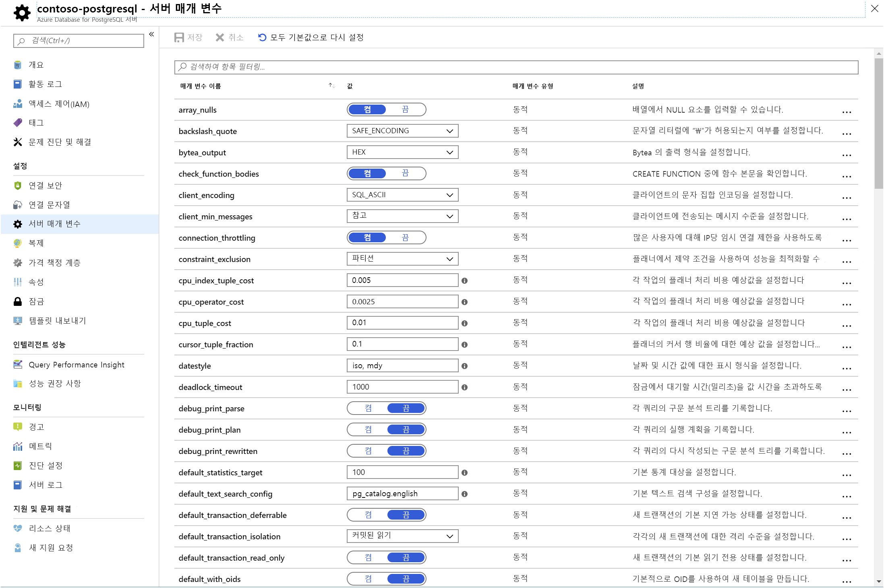This screenshot has width=884, height=588.
Task: Collapse the sidebar with the double chevron
Action: [x=151, y=34]
